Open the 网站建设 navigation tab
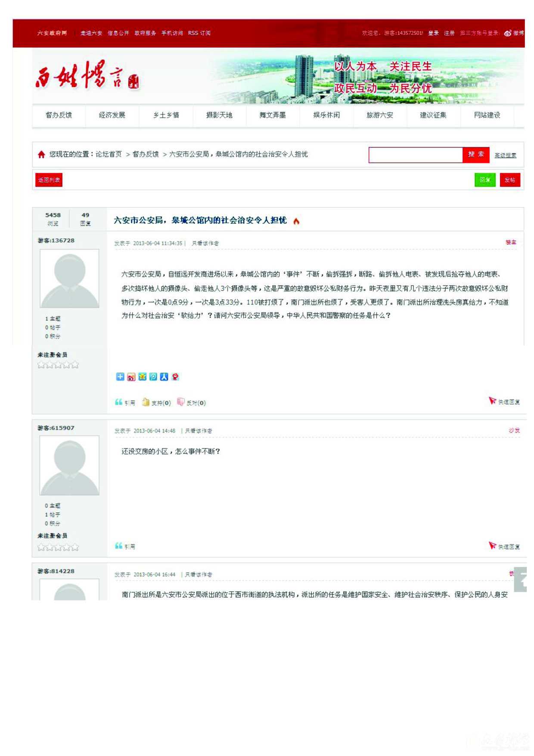This screenshot has height=756, width=534. (487, 115)
